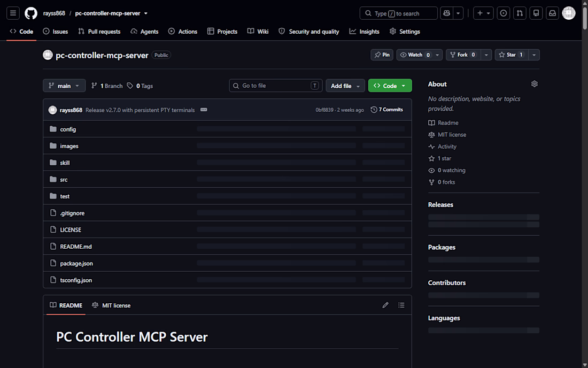Open the user avatar menu
This screenshot has width=588, height=368.
(569, 13)
